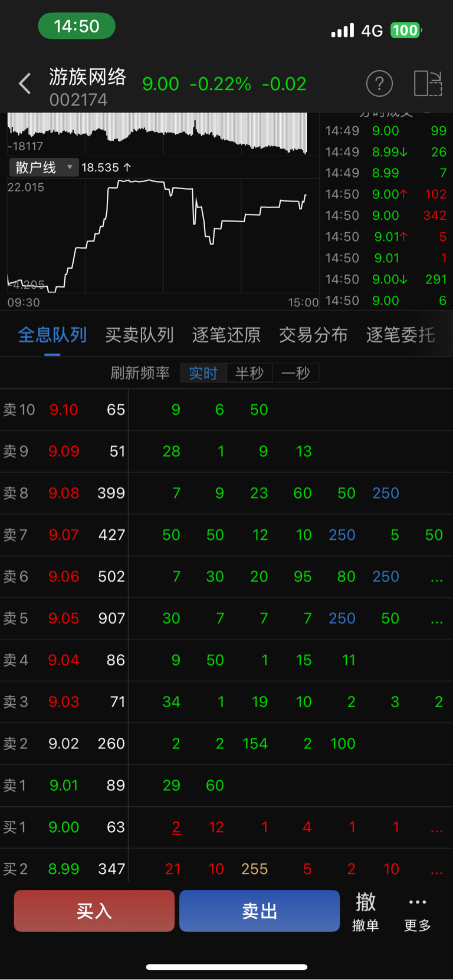This screenshot has height=980, width=453.
Task: Tap the 14:50 trade with volume 291
Action: point(386,279)
